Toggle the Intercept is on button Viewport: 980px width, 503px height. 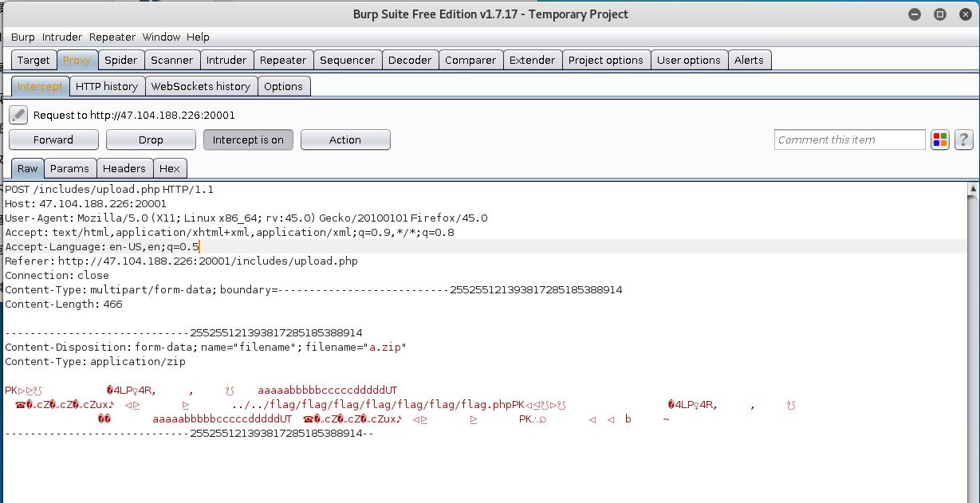(x=248, y=140)
